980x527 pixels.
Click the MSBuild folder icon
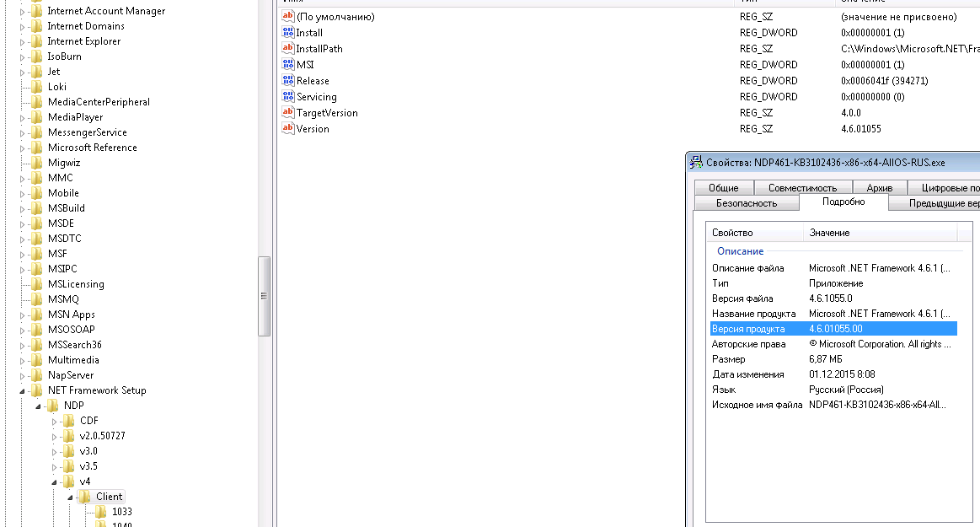(x=38, y=208)
